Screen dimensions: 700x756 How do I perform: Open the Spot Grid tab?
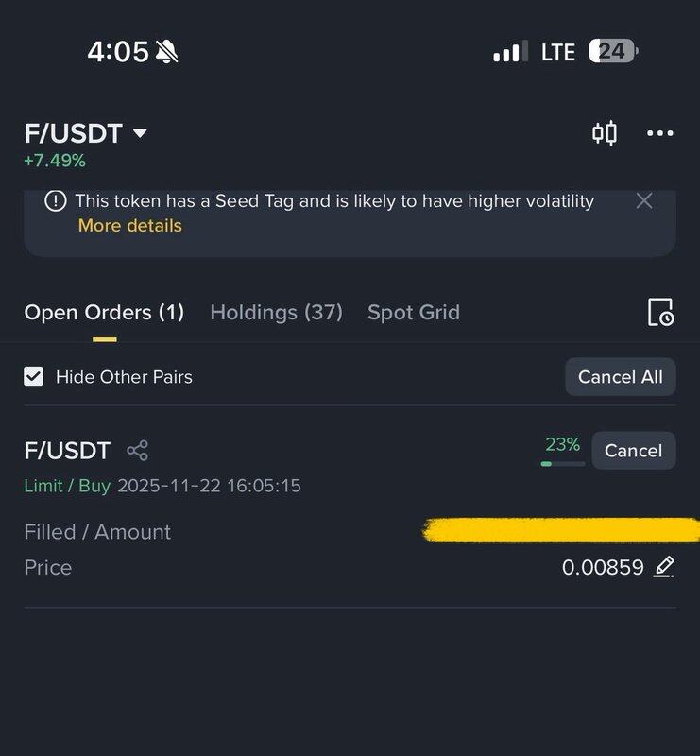pyautogui.click(x=413, y=312)
